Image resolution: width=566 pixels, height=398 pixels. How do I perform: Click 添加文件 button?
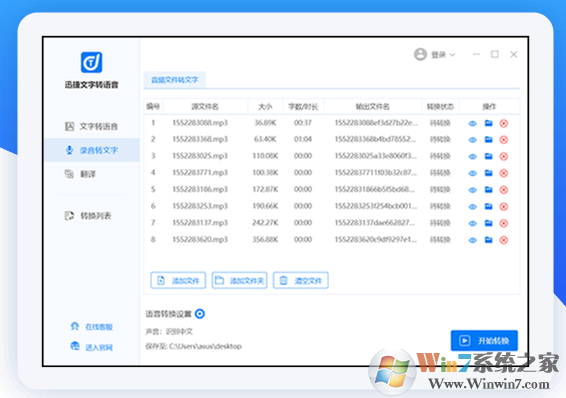tap(178, 280)
